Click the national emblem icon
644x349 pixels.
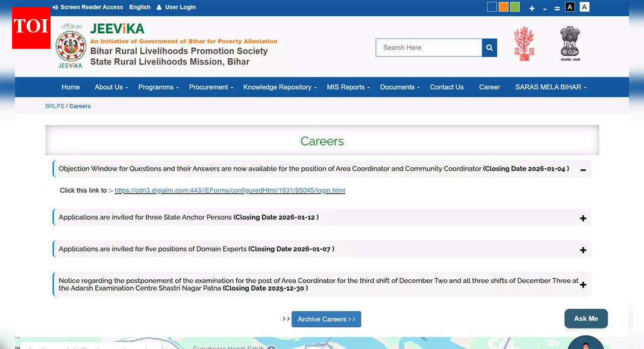[569, 43]
